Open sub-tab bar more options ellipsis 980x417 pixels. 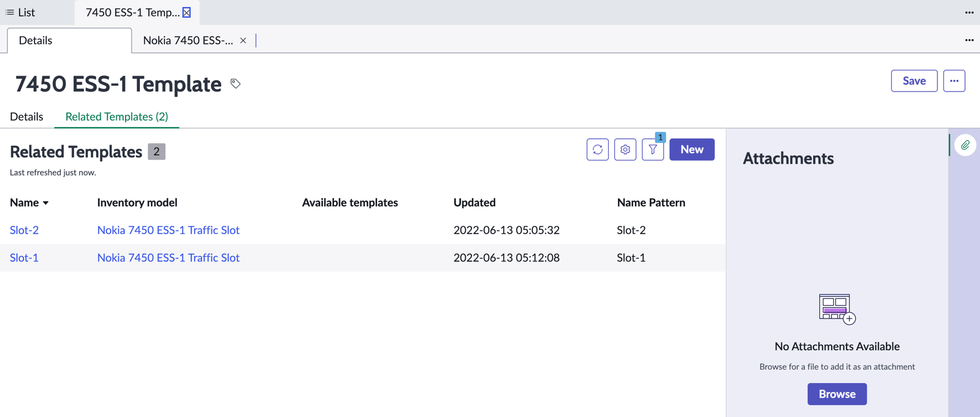[x=969, y=40]
